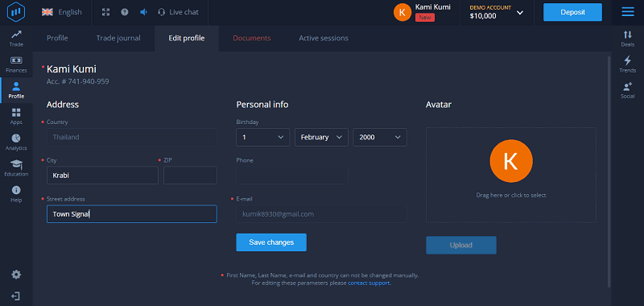
Task: Open the Documents tab
Action: click(x=252, y=38)
